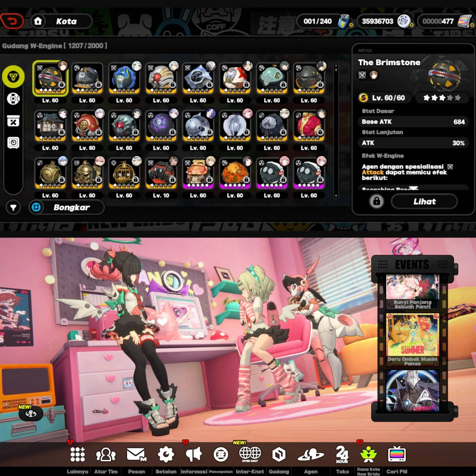Image resolution: width=476 pixels, height=476 pixels.
Task: Select the red star W-Engine in the first row
Action: click(x=235, y=78)
